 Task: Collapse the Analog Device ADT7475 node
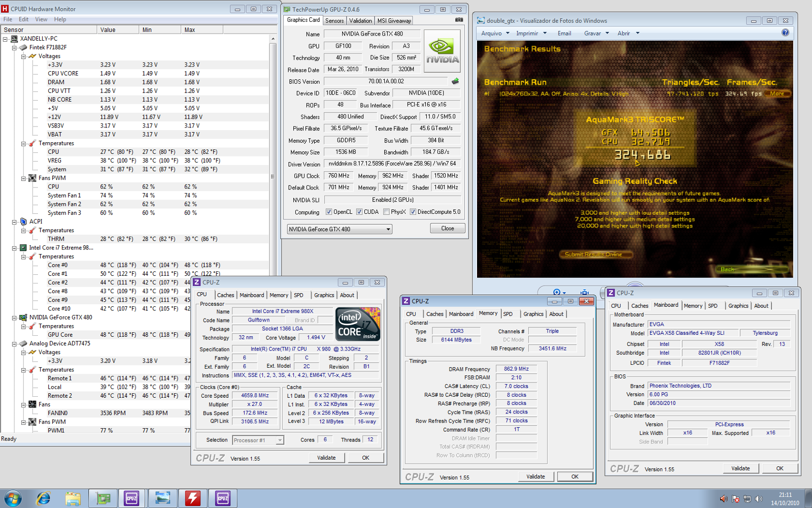click(14, 344)
